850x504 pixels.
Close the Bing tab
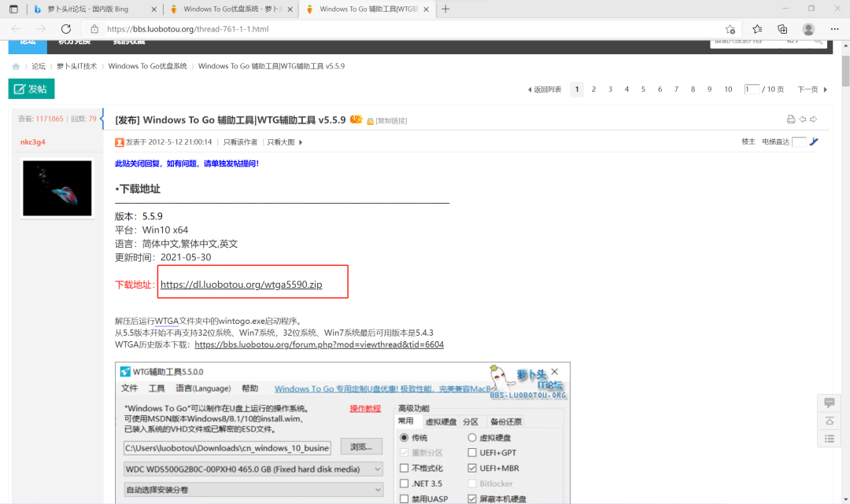tap(153, 9)
